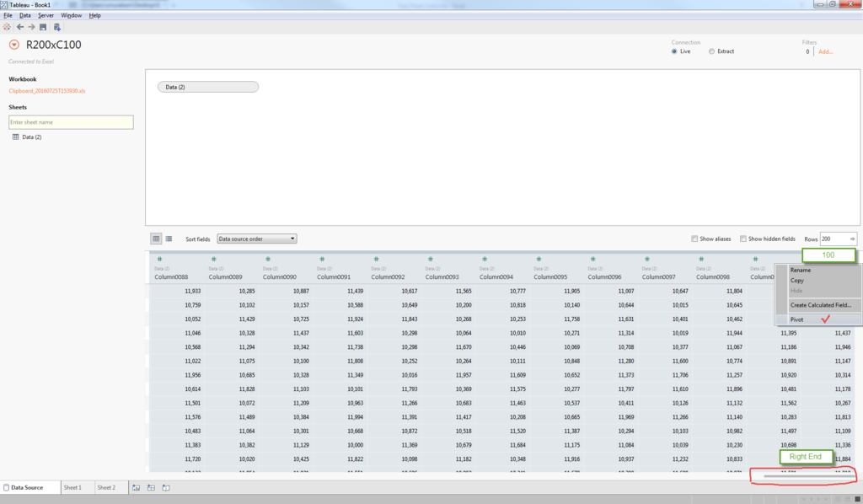Click the Data (2) sheet in Sheets list
863x504 pixels.
point(32,137)
